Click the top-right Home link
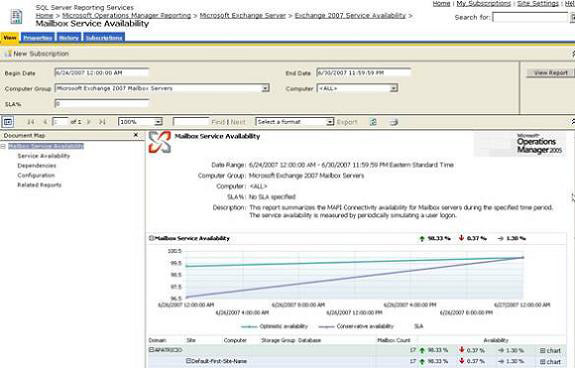This screenshot has width=575, height=368. (441, 4)
